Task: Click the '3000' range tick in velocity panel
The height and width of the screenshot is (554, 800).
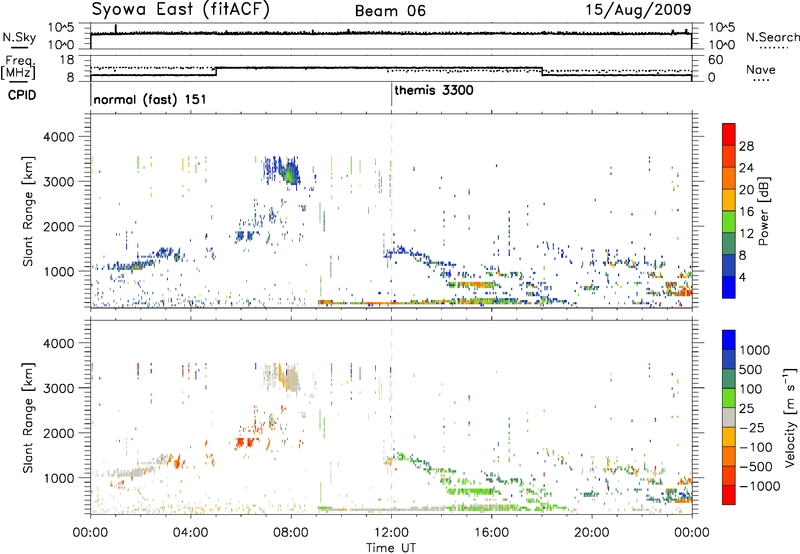Action: [x=59, y=388]
